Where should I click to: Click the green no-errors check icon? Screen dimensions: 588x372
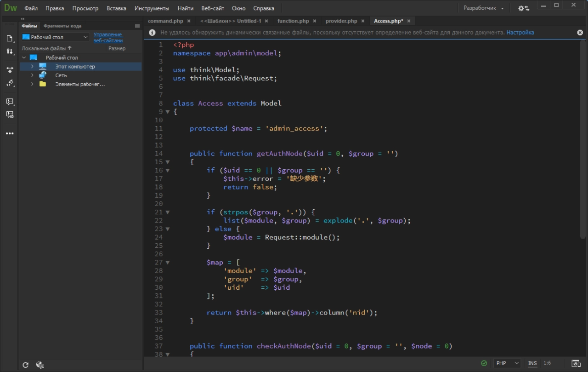point(484,363)
